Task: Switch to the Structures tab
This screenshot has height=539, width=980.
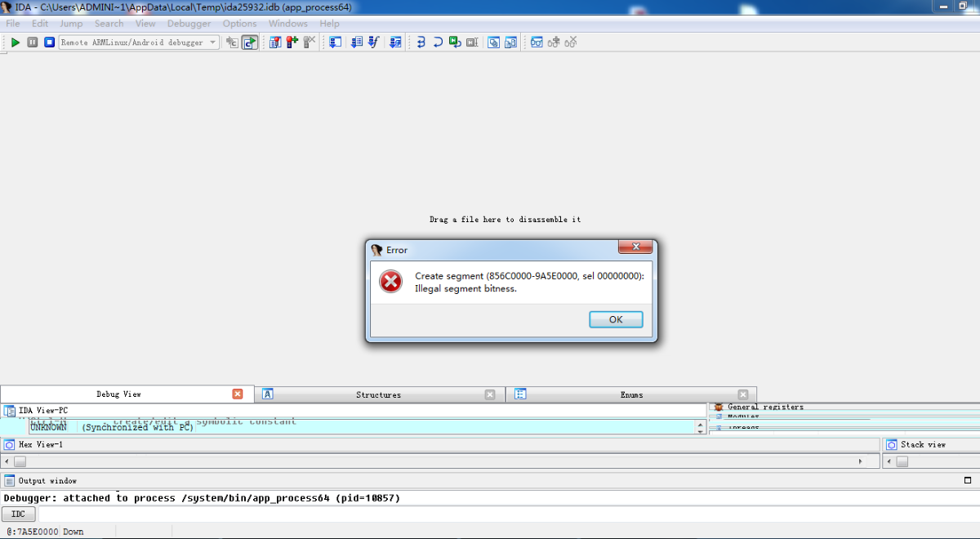Action: pyautogui.click(x=378, y=394)
